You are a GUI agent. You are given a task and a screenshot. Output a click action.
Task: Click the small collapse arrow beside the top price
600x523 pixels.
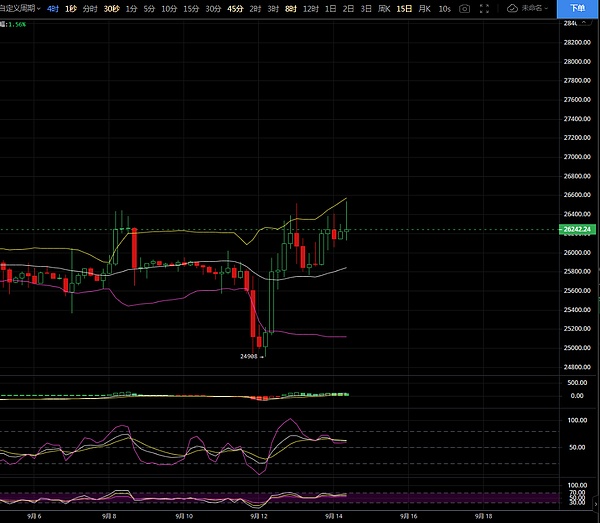[x=588, y=21]
